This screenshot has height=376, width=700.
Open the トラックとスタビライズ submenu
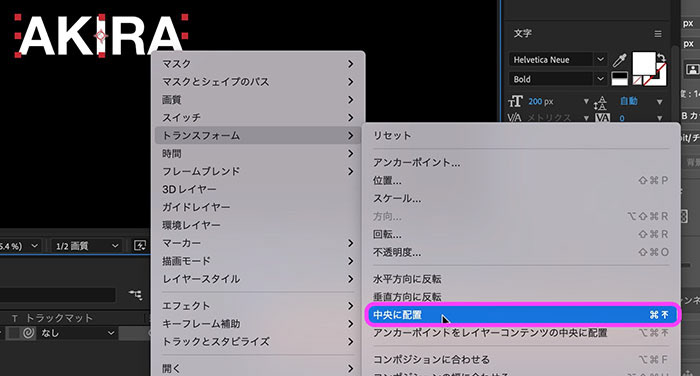(x=258, y=342)
